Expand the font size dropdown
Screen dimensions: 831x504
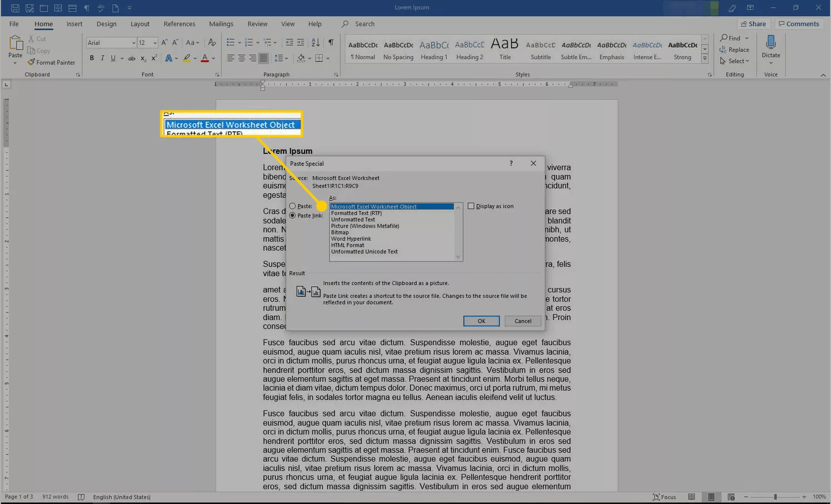point(155,43)
